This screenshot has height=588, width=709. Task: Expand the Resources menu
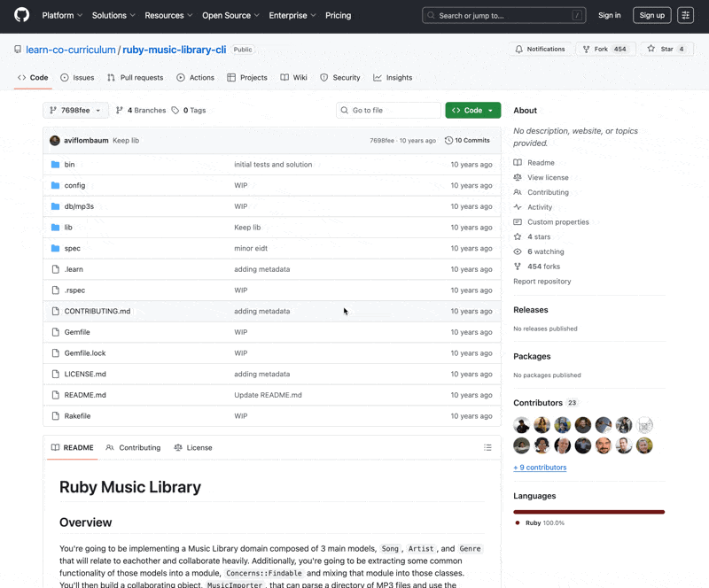[x=168, y=15]
